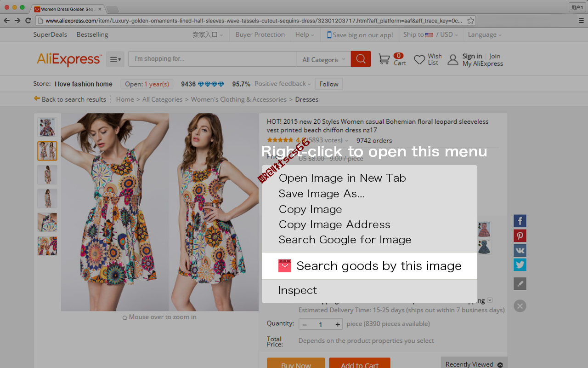Viewport: 588px width, 368px height.
Task: Share on Pinterest icon
Action: 520,236
